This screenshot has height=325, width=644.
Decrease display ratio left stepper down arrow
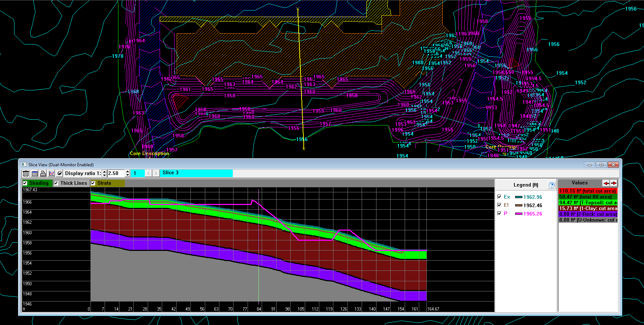click(104, 175)
